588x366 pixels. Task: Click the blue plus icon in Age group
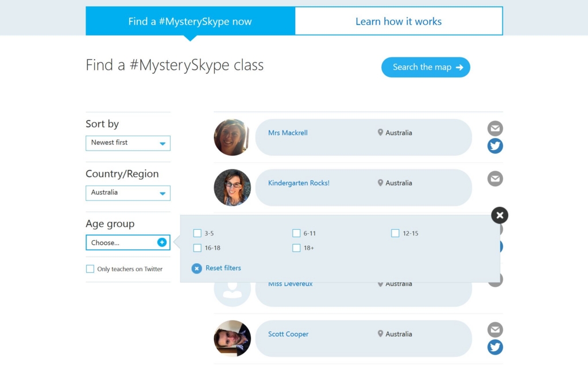click(x=161, y=242)
